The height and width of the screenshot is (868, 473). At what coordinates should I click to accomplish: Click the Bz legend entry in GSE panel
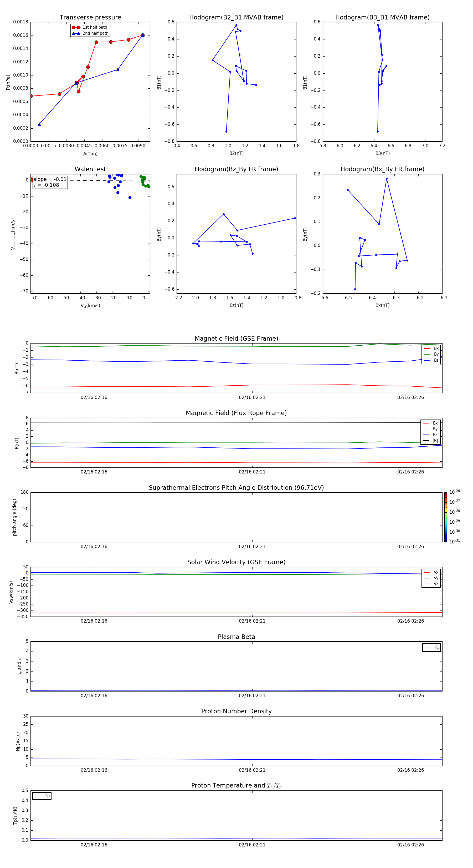click(x=431, y=360)
